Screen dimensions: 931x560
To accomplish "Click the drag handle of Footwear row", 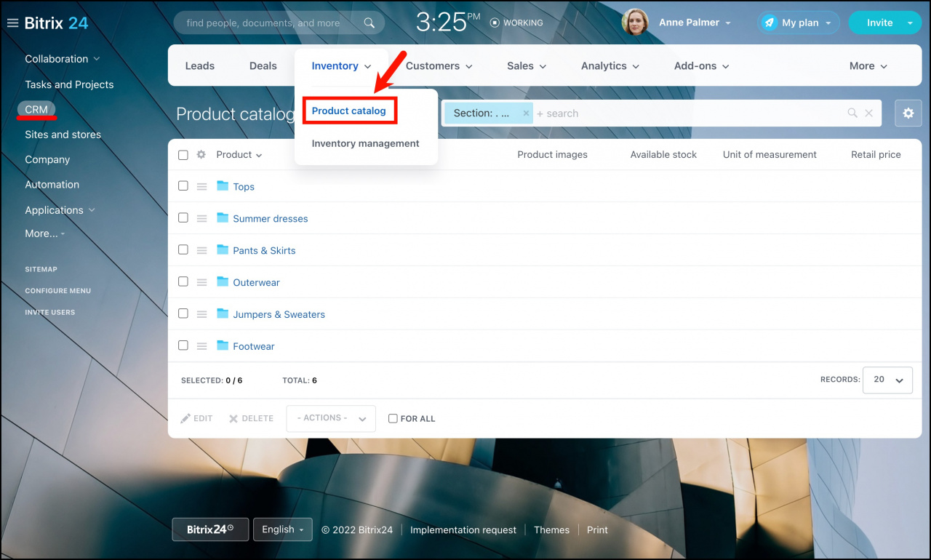I will tap(202, 347).
